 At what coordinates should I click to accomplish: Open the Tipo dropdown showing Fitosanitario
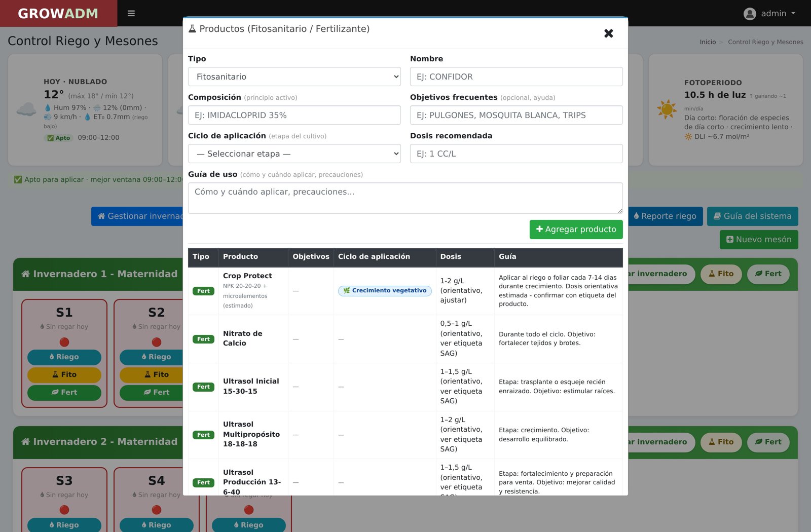coord(294,77)
